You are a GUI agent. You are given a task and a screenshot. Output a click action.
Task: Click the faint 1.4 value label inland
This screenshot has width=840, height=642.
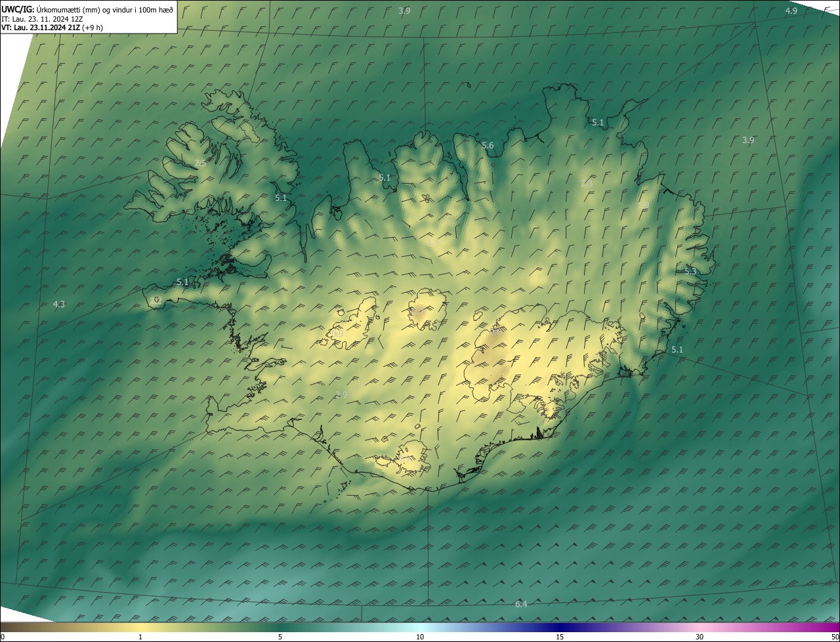pyautogui.click(x=433, y=242)
